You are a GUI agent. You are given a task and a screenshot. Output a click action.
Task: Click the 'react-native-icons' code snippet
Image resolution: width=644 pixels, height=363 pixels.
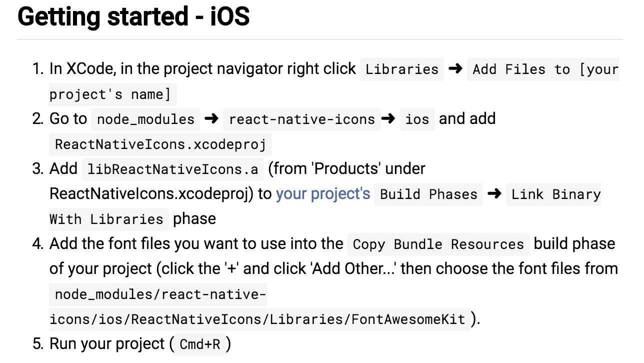click(x=302, y=119)
